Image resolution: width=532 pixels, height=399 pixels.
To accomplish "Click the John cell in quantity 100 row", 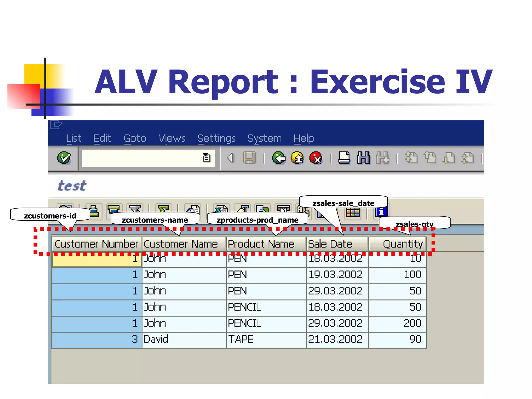I will click(x=184, y=275).
